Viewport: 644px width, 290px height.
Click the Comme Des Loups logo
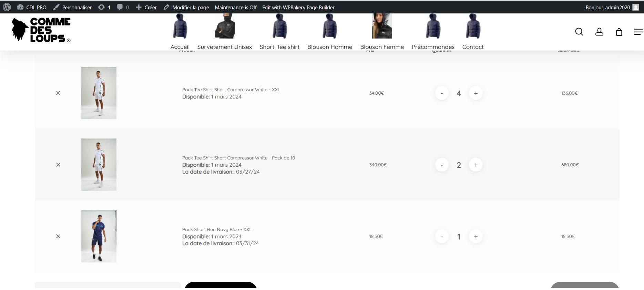tap(41, 30)
